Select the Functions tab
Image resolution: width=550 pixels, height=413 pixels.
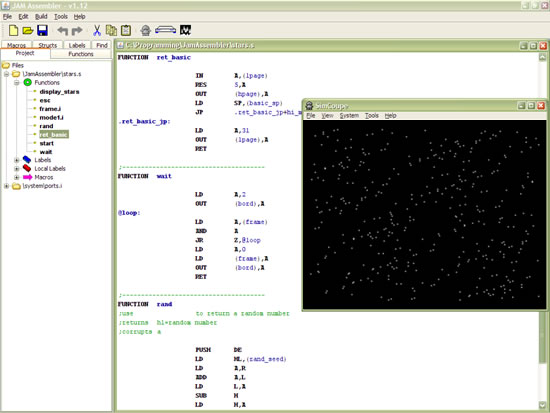click(x=81, y=54)
